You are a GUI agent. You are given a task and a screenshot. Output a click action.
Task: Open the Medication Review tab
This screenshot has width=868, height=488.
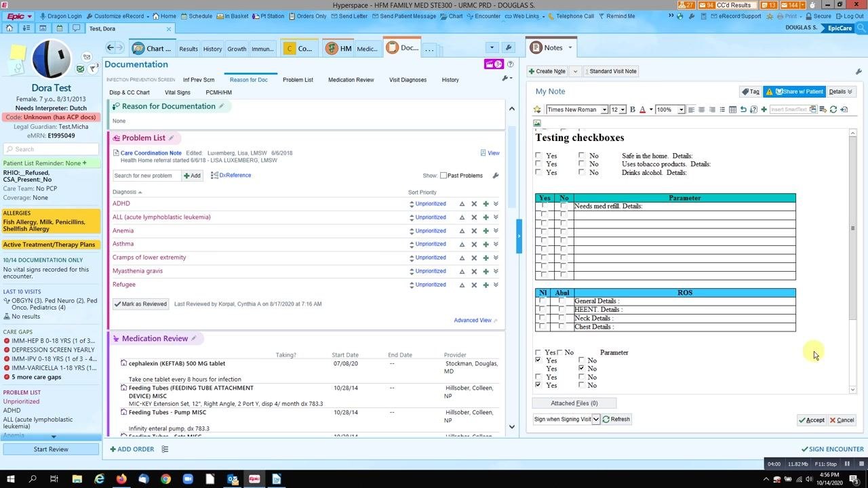(351, 80)
